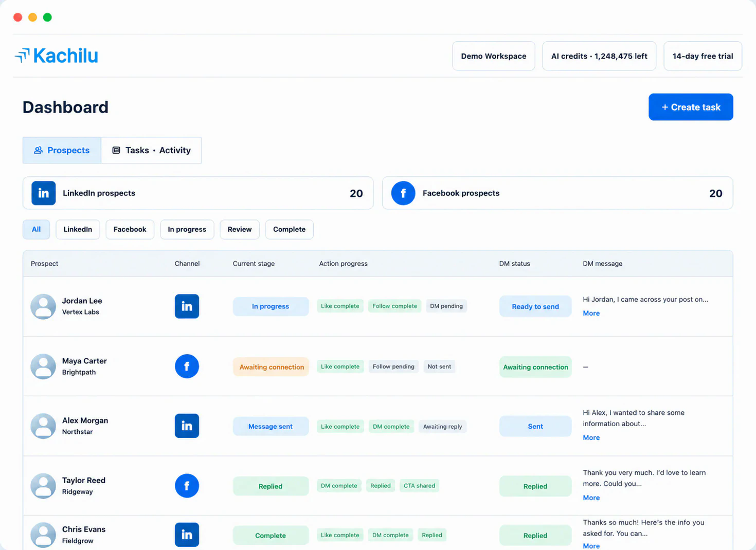
Task: Click the AI credits button
Action: coord(599,56)
